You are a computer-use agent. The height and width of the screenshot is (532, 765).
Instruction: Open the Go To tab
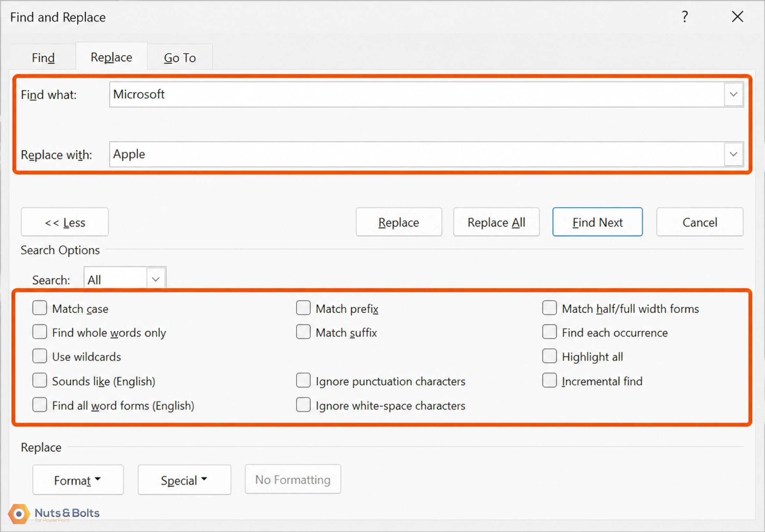pyautogui.click(x=180, y=58)
